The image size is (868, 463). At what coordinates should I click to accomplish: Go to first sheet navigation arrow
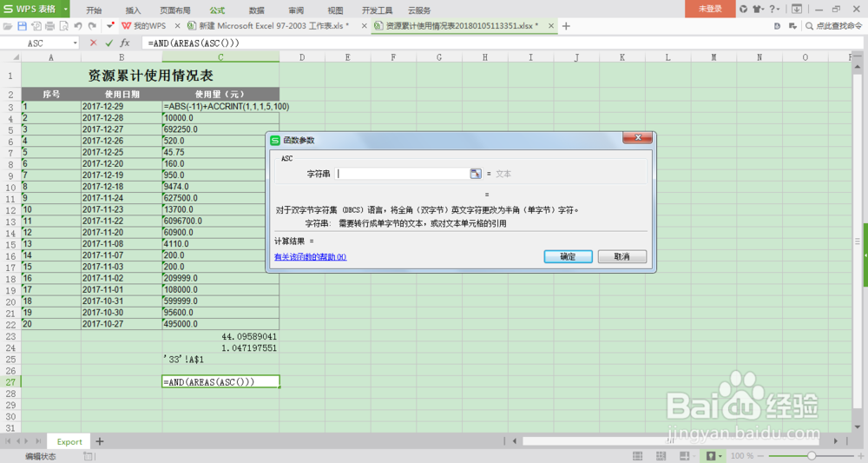(x=8, y=441)
